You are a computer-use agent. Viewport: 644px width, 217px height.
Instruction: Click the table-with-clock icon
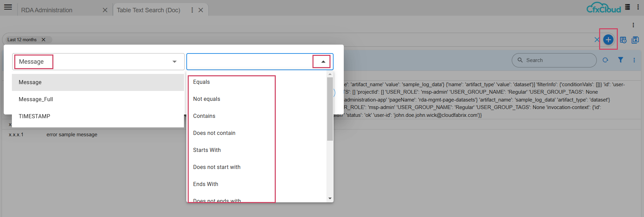(x=623, y=40)
